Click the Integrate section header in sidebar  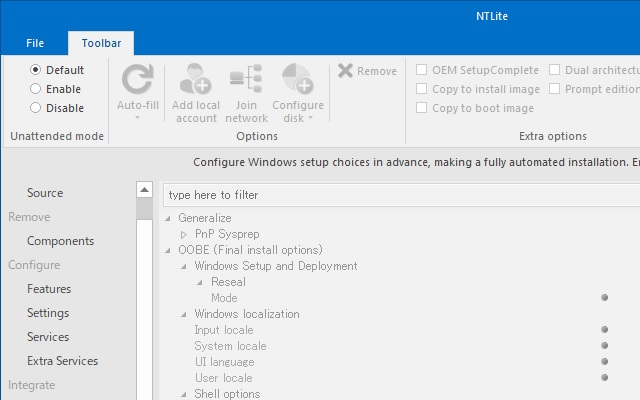click(x=32, y=385)
